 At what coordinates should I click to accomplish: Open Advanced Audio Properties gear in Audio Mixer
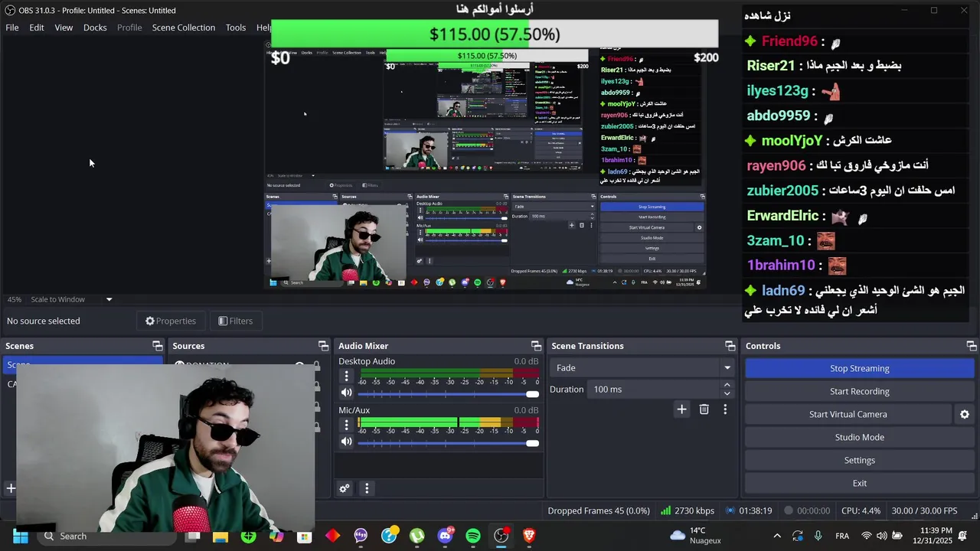345,488
